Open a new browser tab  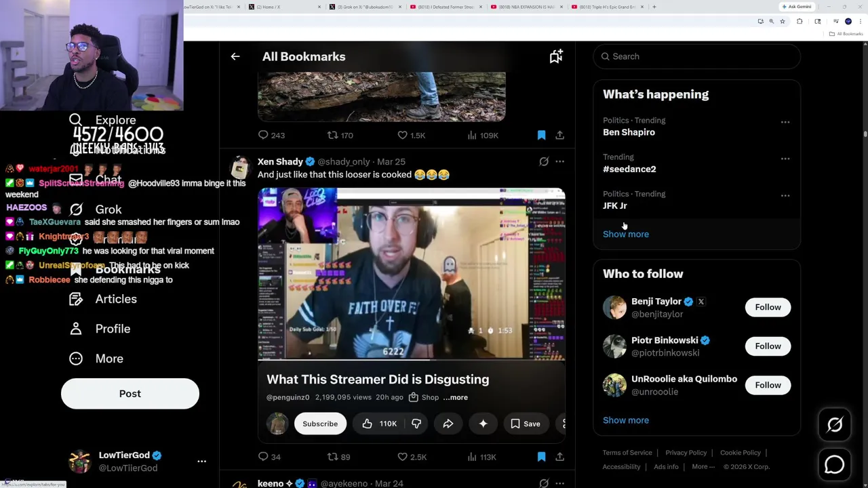tap(654, 7)
